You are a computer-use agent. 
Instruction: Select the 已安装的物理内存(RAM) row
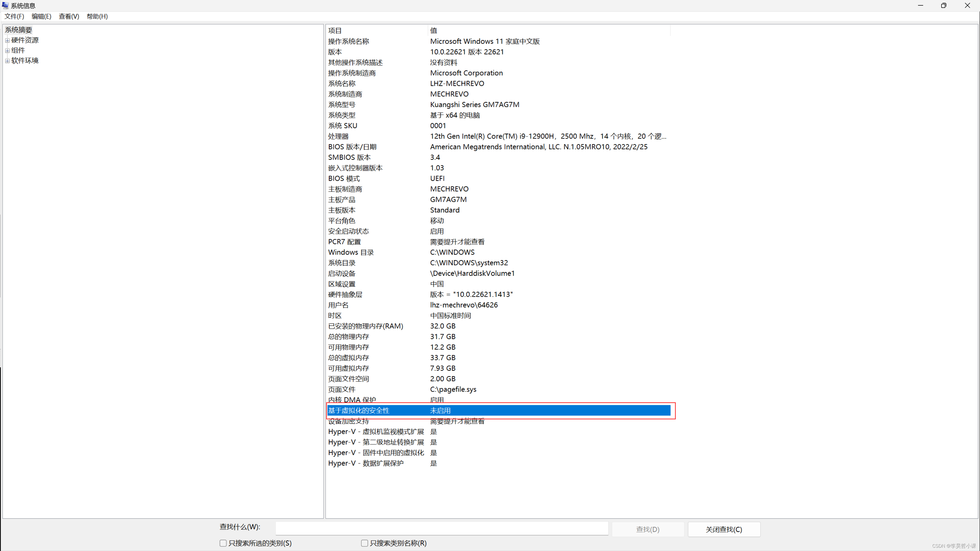pos(498,326)
